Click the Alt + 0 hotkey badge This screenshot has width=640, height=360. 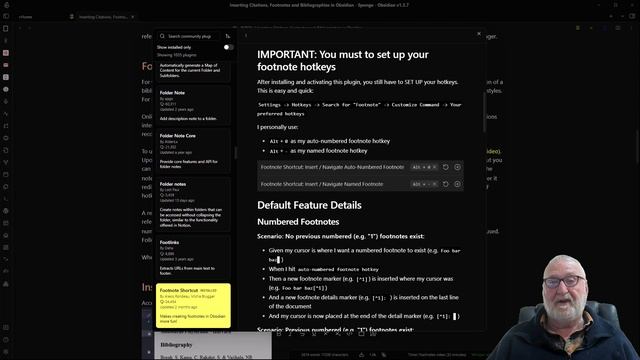[x=424, y=167]
